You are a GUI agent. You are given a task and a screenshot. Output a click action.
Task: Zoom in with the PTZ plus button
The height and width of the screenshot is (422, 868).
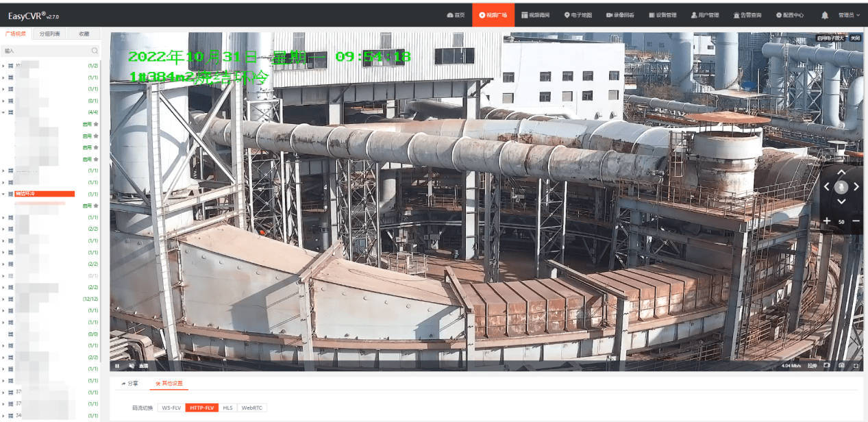point(827,221)
